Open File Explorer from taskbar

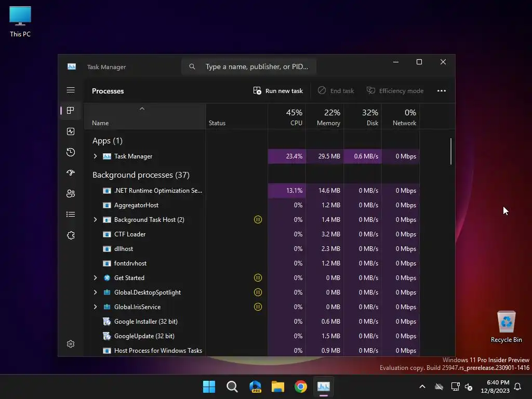click(x=278, y=387)
